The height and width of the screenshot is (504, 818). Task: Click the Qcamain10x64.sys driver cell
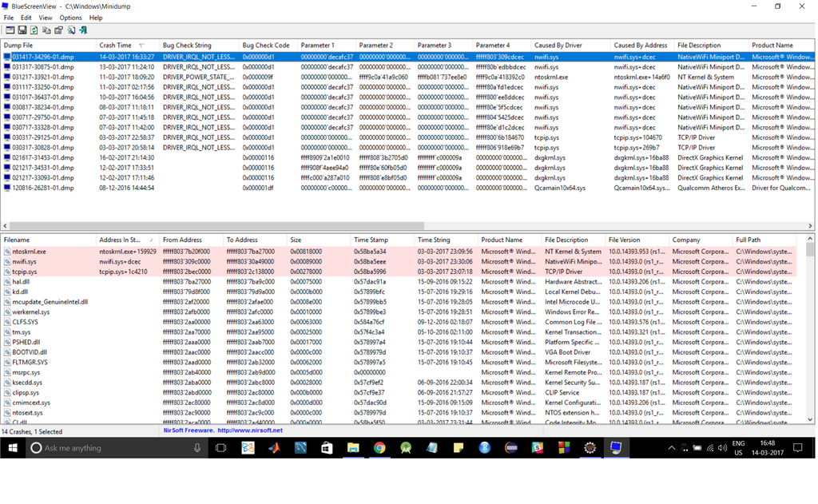click(560, 188)
